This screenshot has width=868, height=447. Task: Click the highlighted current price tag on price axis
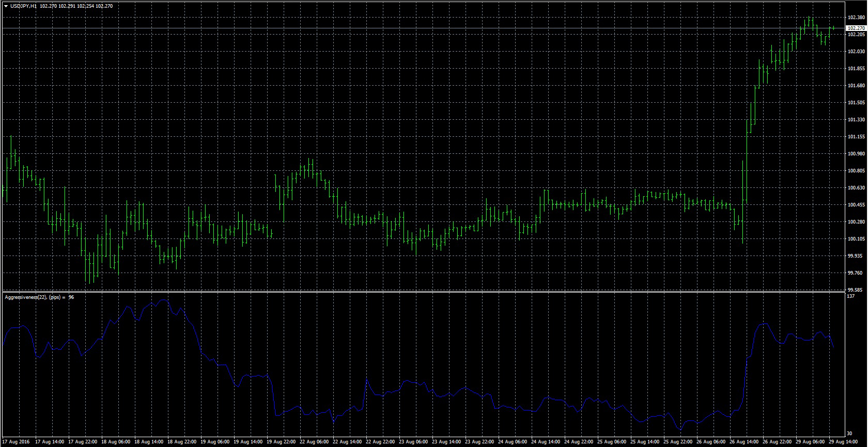[856, 28]
